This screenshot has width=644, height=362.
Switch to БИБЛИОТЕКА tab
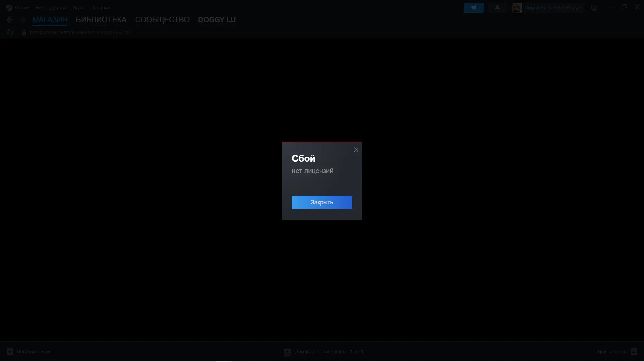tap(101, 20)
